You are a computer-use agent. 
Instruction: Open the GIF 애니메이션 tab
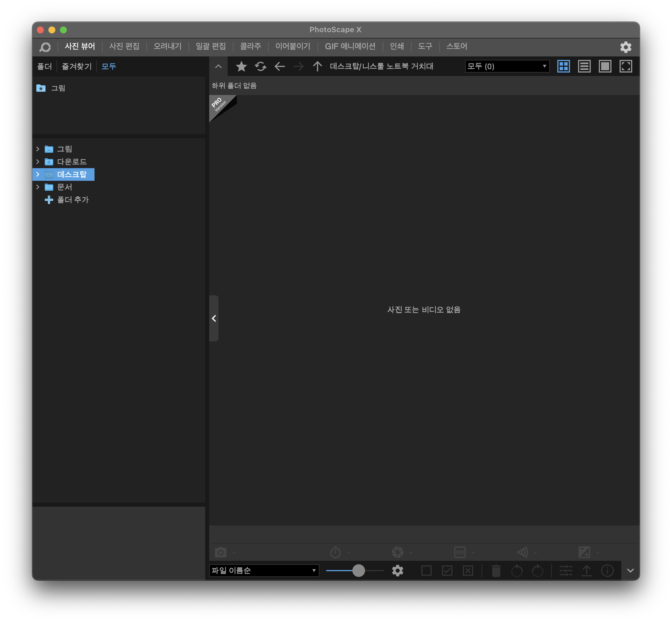(350, 47)
